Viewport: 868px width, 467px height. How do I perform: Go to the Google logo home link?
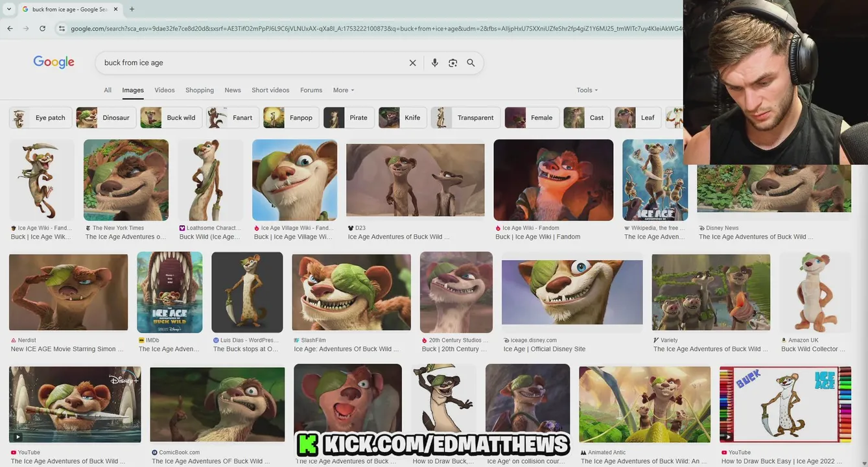pos(54,62)
